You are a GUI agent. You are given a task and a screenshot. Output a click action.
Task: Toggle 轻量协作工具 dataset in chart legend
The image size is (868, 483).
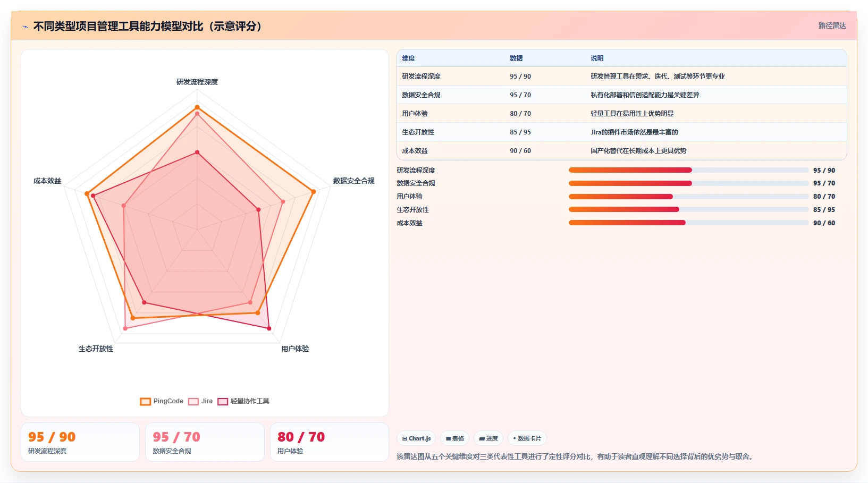[243, 401]
